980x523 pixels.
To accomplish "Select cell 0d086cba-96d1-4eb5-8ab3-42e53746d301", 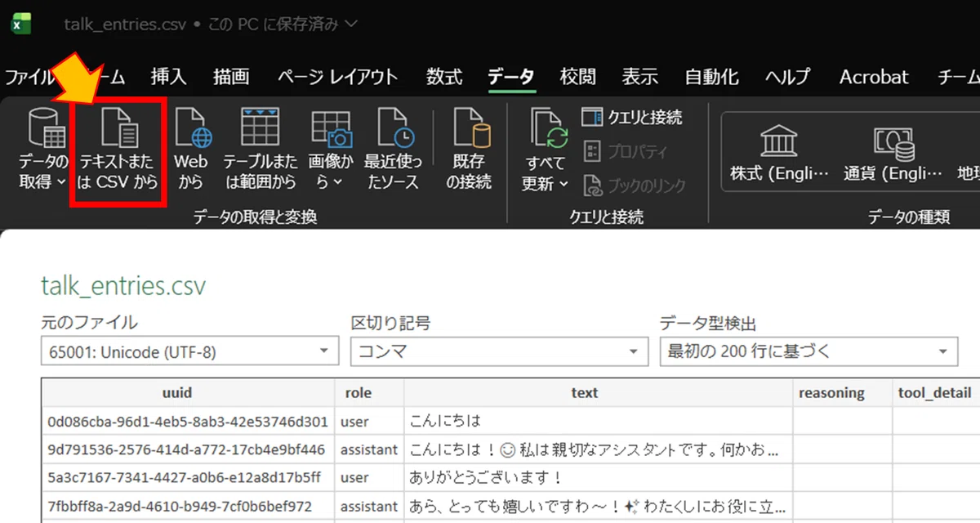I will 188,422.
